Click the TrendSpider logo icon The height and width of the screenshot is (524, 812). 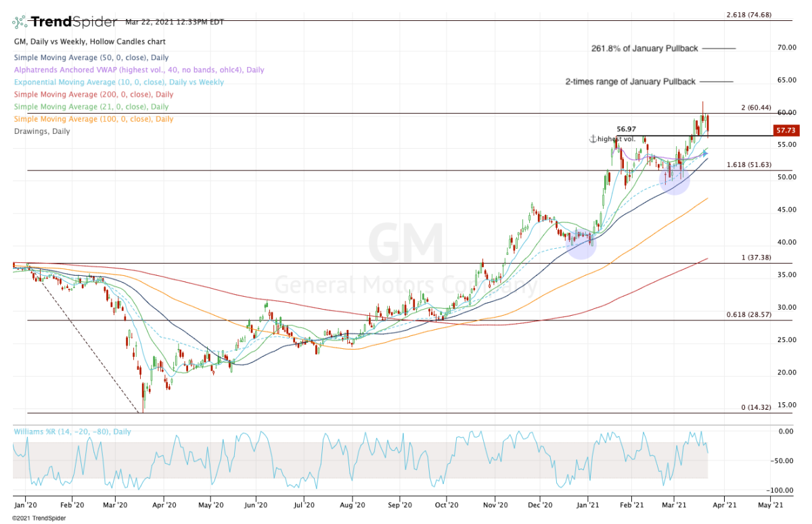[x=20, y=22]
